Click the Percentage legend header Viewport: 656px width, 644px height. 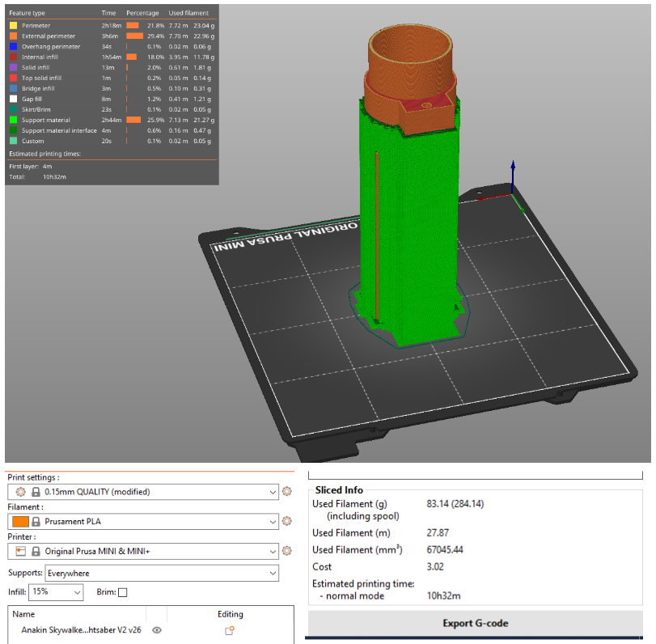(142, 13)
